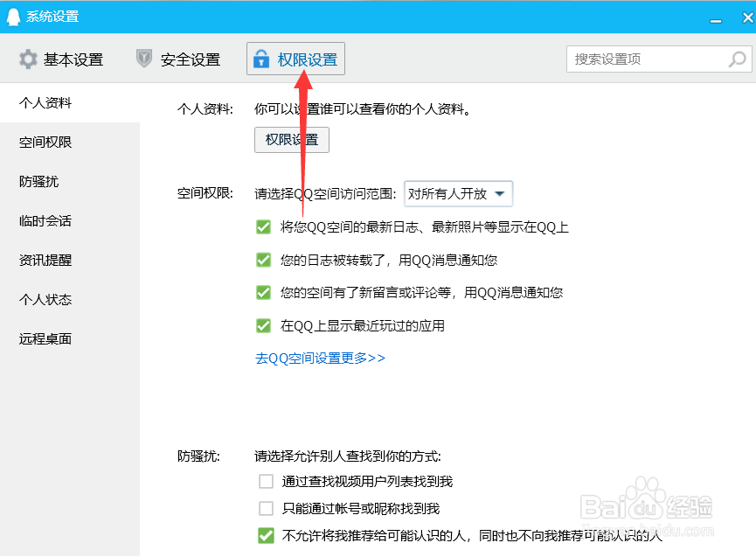The height and width of the screenshot is (557, 756).
Task: Open 防骚扰 sidebar section
Action: (70, 182)
